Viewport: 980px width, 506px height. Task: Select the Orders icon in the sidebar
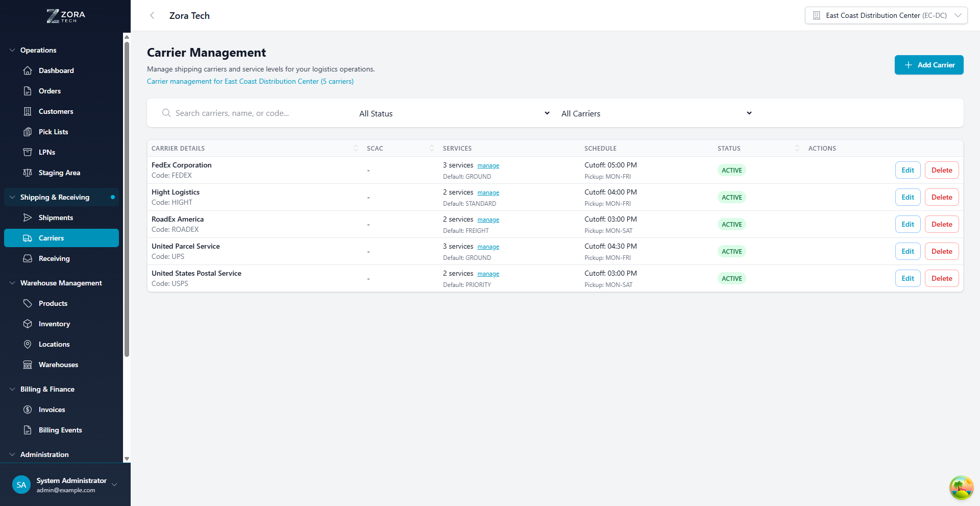[x=28, y=90]
